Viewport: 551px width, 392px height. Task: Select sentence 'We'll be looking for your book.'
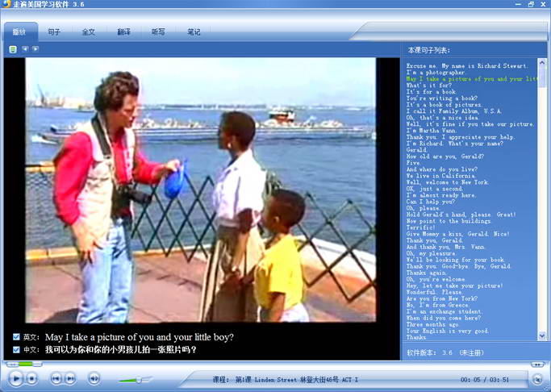click(456, 260)
